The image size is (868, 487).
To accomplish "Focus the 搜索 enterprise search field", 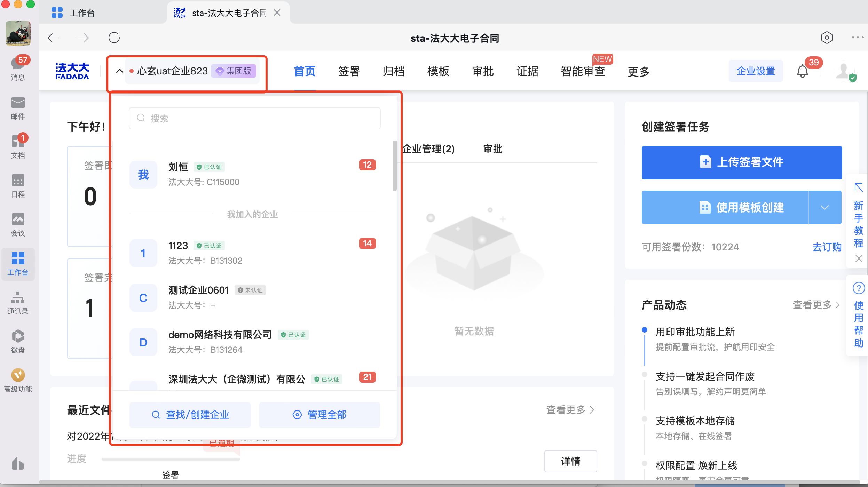I will click(x=254, y=118).
